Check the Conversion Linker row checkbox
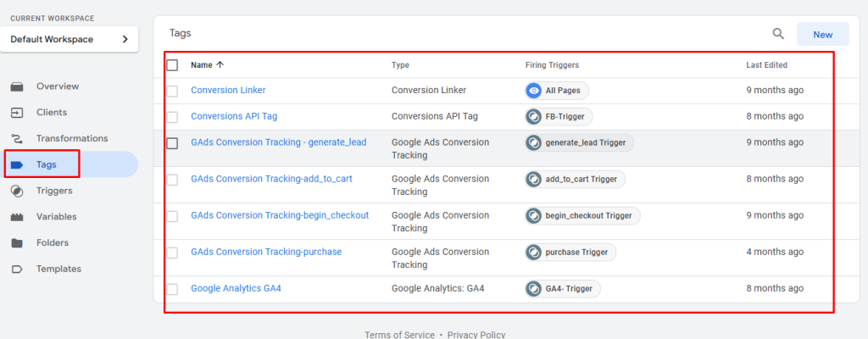Viewport: 868px width, 339px height. point(173,91)
